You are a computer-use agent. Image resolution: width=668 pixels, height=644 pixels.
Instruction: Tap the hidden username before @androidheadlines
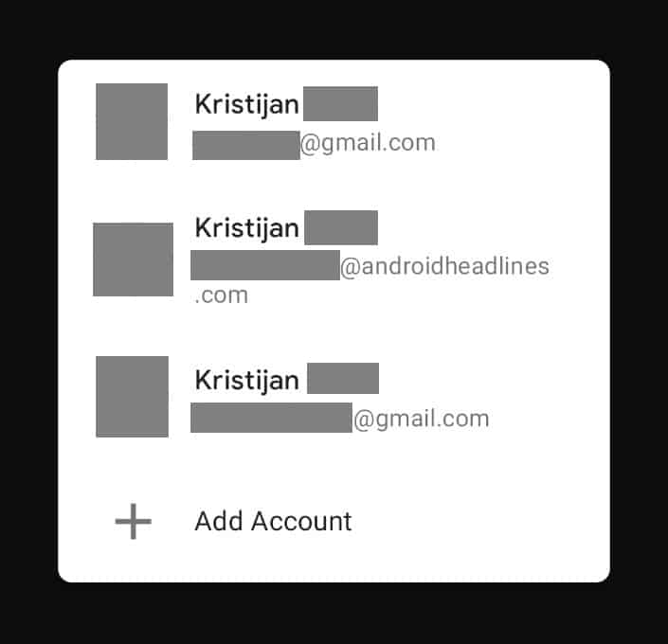pos(265,265)
